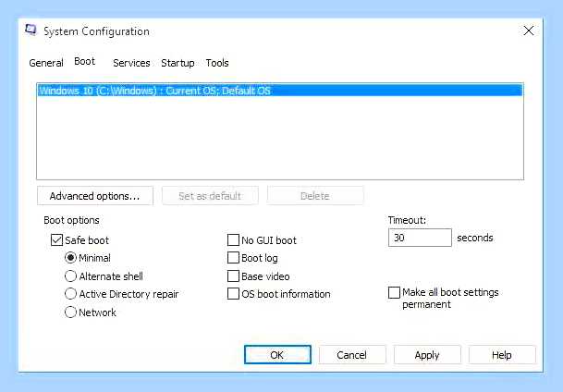Open Advanced options
This screenshot has width=563, height=392.
tap(95, 196)
